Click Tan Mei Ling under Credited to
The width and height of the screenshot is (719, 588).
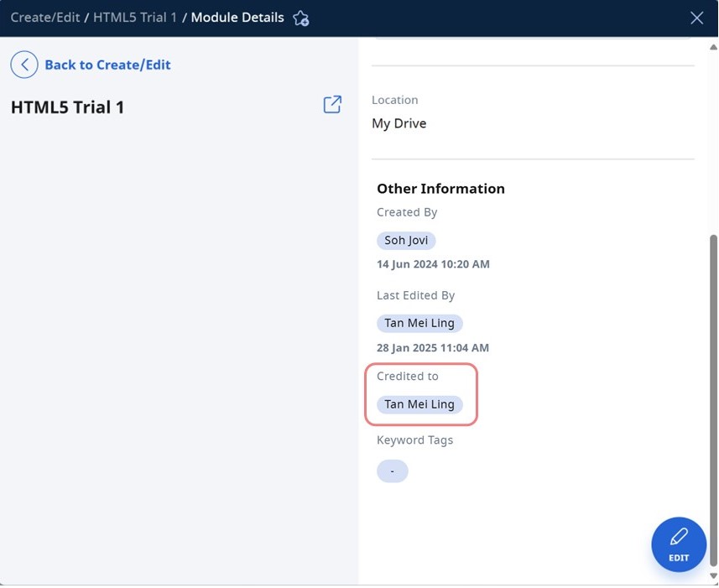(419, 404)
